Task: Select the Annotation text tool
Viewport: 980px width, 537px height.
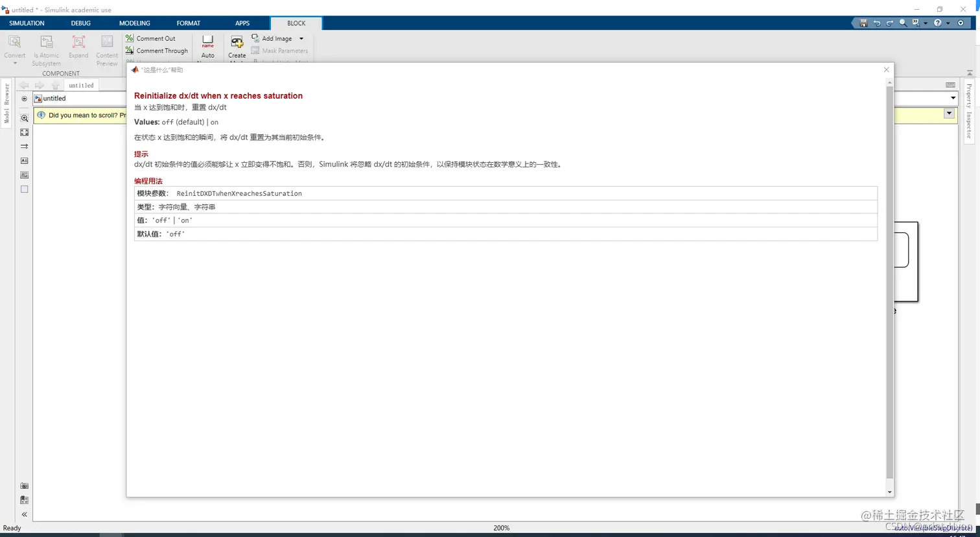Action: 24,161
